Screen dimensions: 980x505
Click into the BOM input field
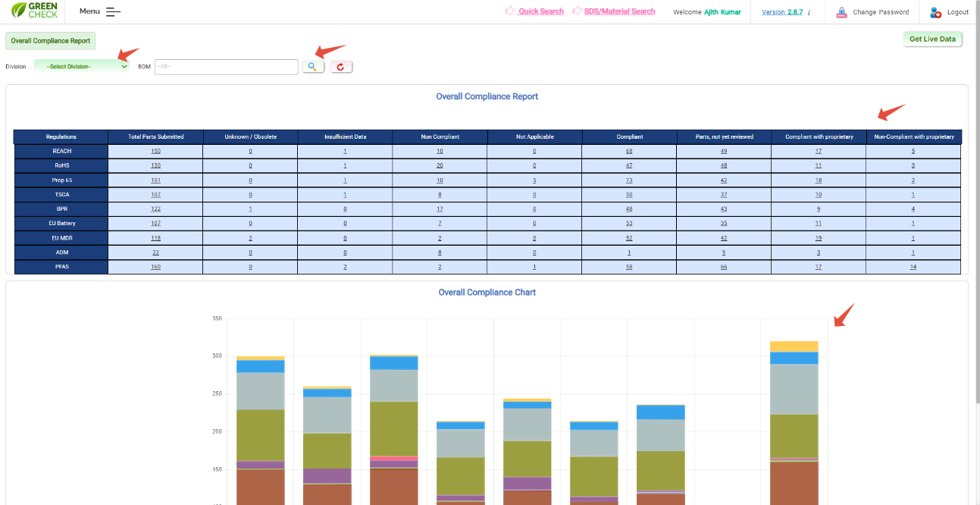(227, 67)
